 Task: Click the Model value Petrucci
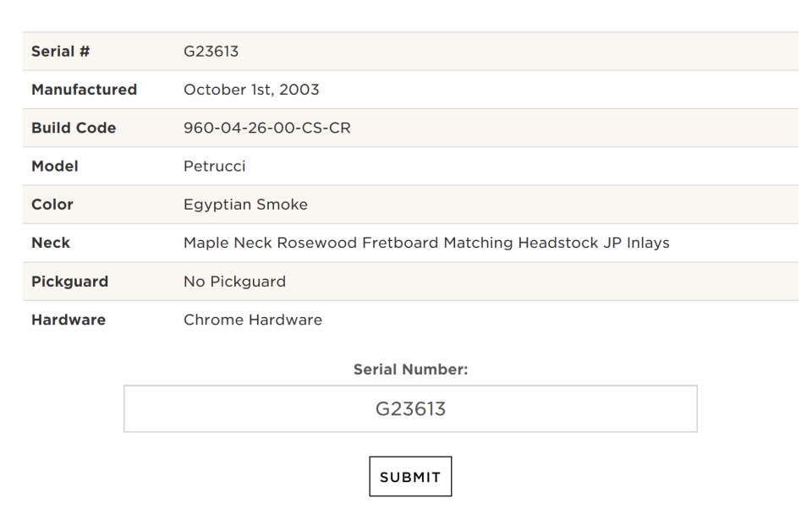pos(214,167)
